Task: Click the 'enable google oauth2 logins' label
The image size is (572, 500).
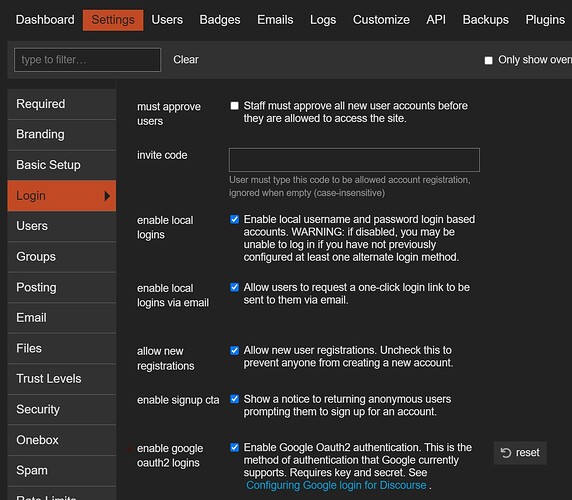Action: [170, 456]
